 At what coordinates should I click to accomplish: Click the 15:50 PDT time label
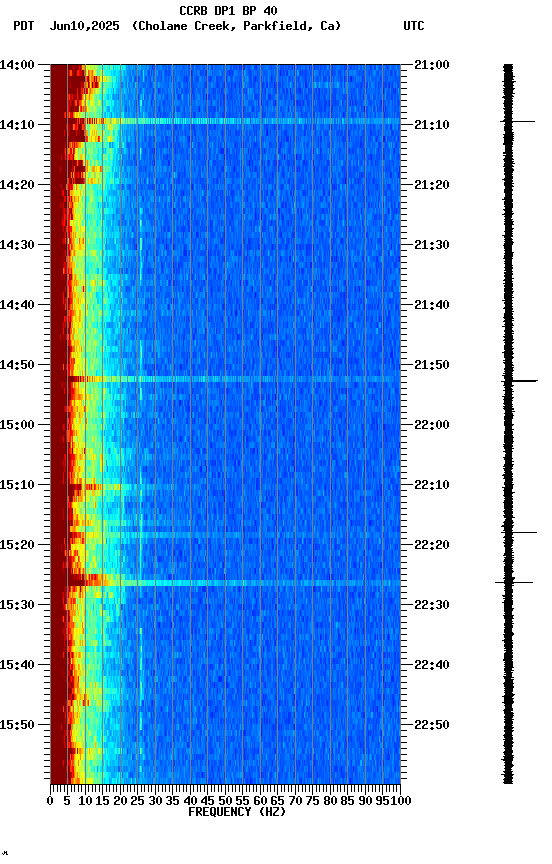[x=17, y=726]
